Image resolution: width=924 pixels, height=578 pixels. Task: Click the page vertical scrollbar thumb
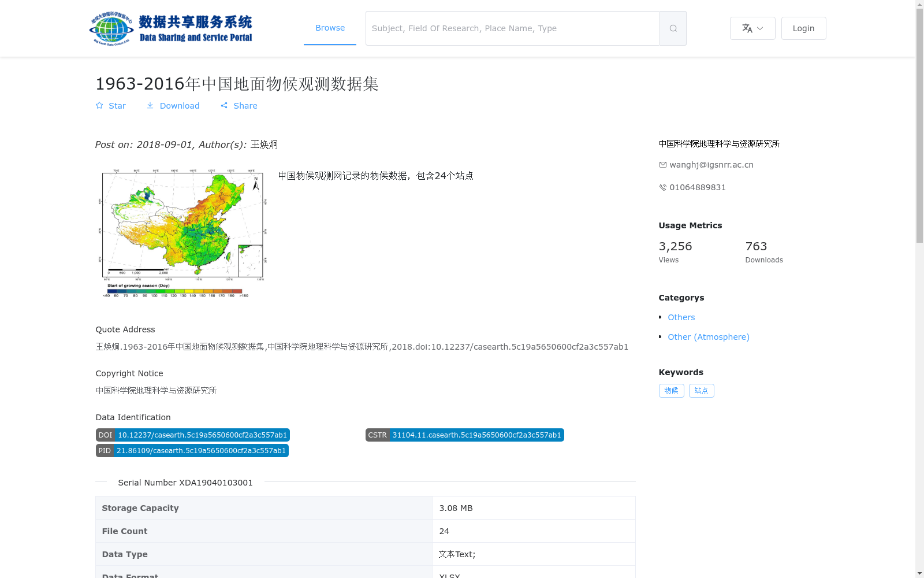coord(919,124)
